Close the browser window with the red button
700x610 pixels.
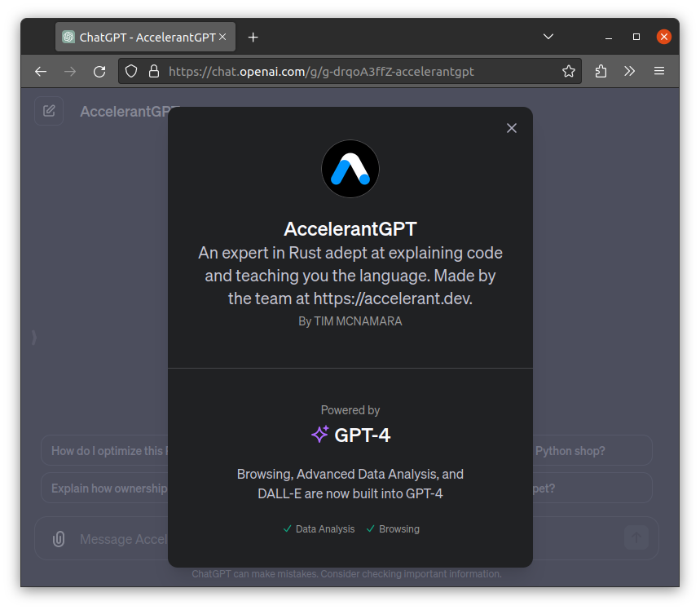coord(664,37)
